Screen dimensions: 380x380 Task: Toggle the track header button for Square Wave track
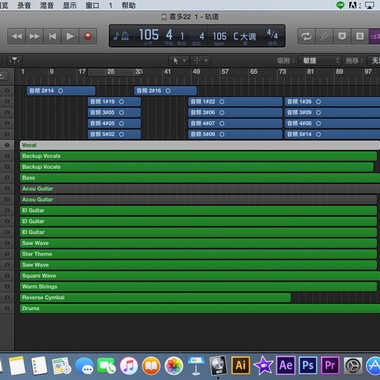[7, 276]
